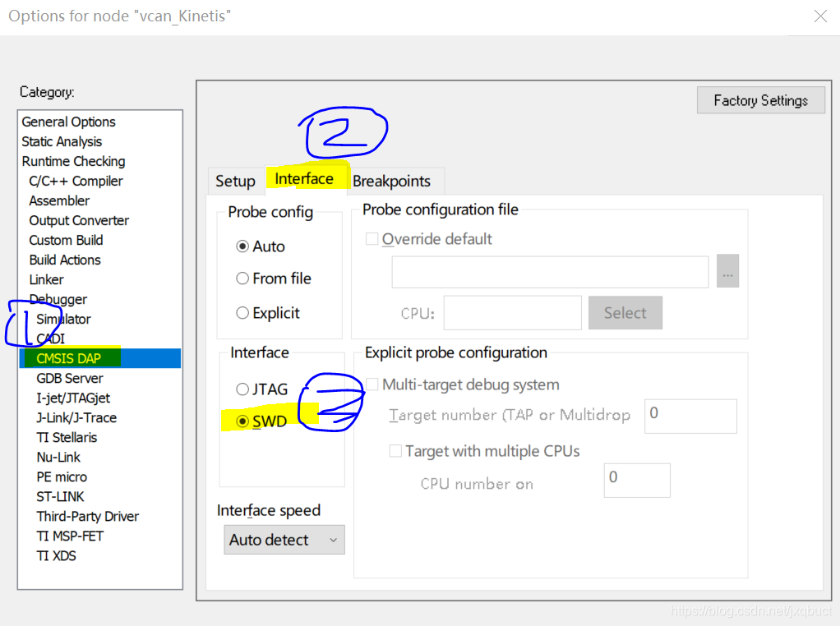840x626 pixels.
Task: Click CPU number on input field
Action: (x=637, y=481)
